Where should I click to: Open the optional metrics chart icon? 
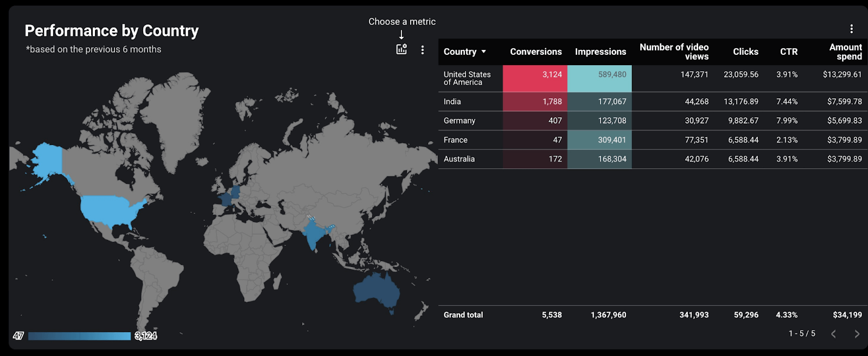pyautogui.click(x=401, y=49)
